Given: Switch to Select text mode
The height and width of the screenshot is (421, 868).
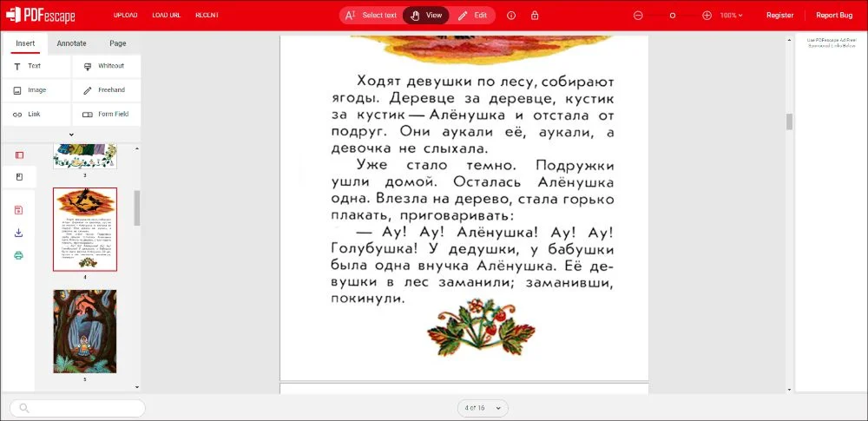Looking at the screenshot, I should (371, 16).
